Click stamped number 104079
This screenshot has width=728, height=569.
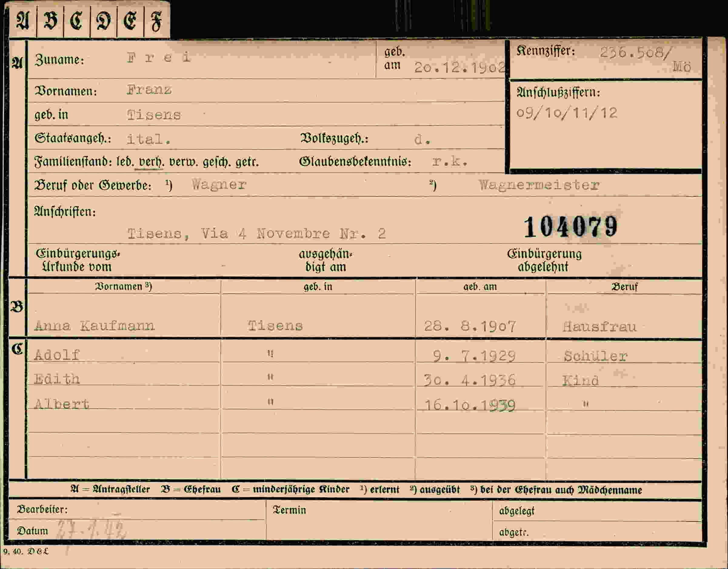(x=571, y=227)
